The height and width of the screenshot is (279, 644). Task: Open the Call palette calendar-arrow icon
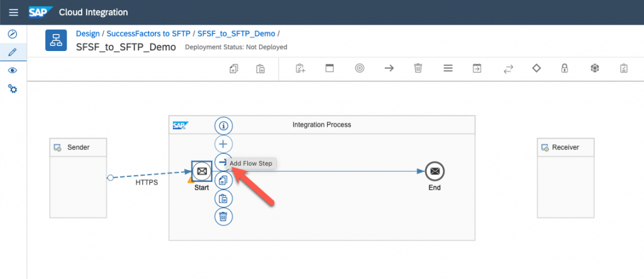(477, 68)
